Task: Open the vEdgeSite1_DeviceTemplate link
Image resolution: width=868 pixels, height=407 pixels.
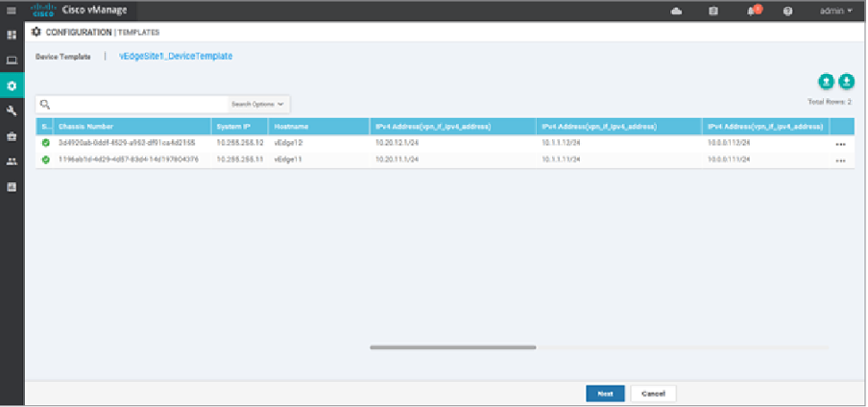Action: [x=176, y=56]
